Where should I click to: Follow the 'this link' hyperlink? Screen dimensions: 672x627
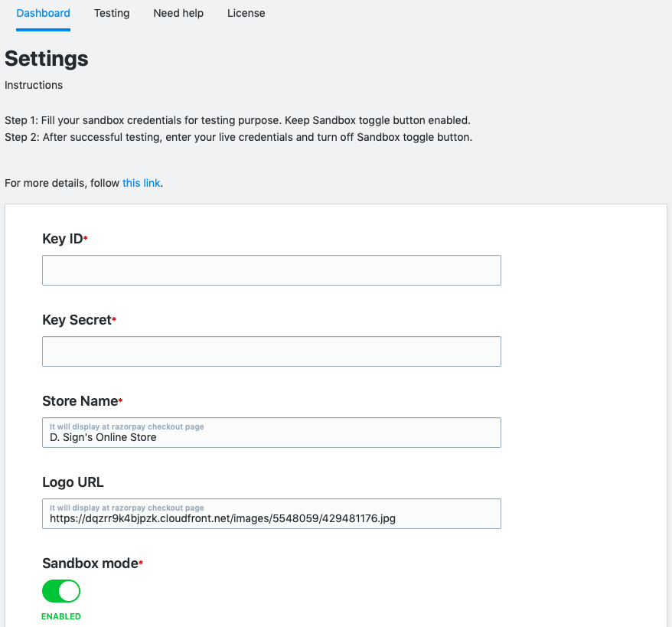click(142, 183)
